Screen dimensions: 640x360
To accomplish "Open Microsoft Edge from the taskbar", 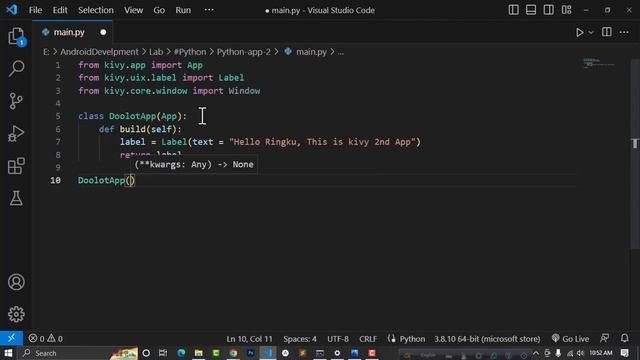I will 181,353.
